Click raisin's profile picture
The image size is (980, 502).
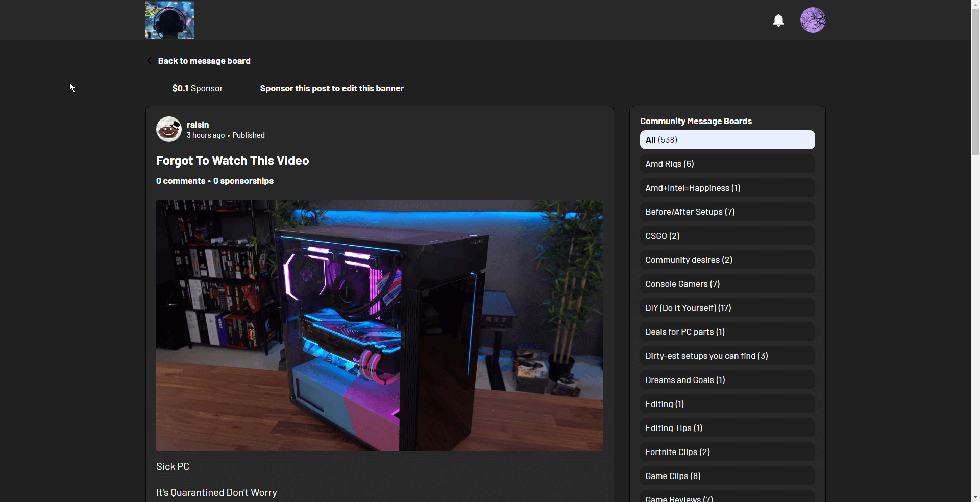pyautogui.click(x=168, y=129)
